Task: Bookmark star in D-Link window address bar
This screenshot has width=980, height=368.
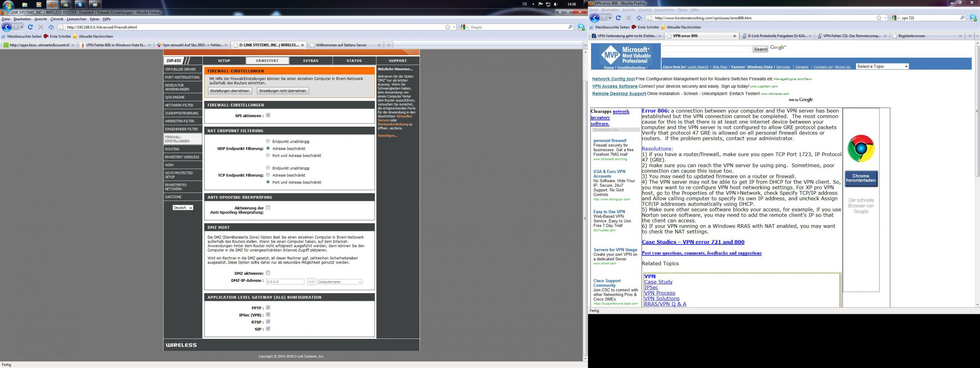Action: point(448,27)
